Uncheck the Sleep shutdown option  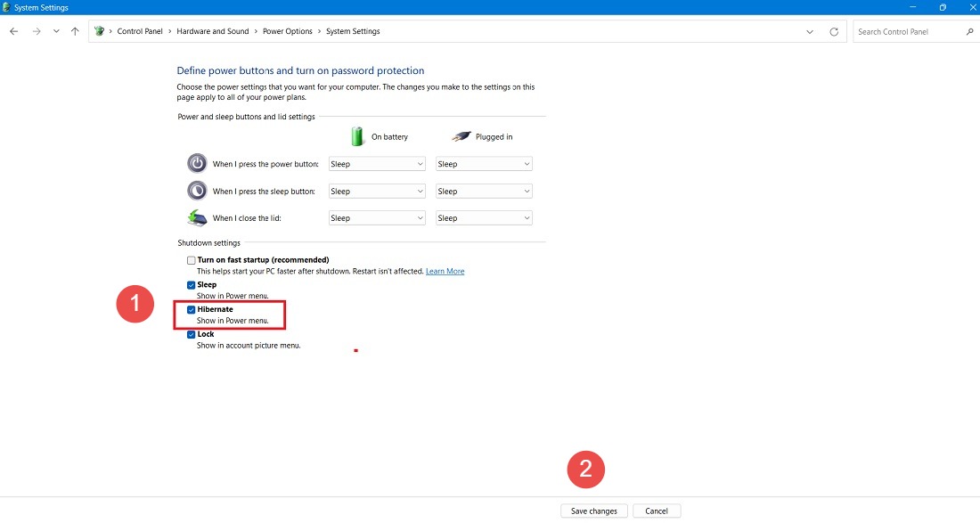coord(191,284)
